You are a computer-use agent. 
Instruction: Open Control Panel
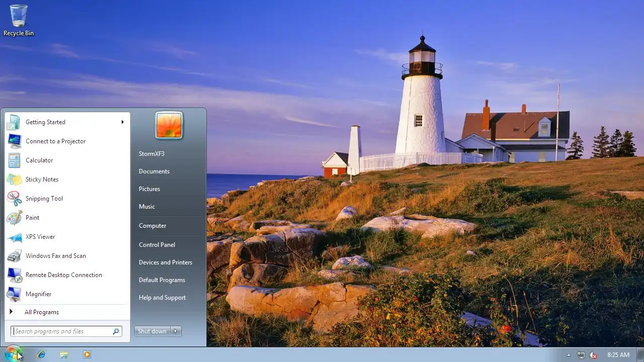click(x=157, y=245)
